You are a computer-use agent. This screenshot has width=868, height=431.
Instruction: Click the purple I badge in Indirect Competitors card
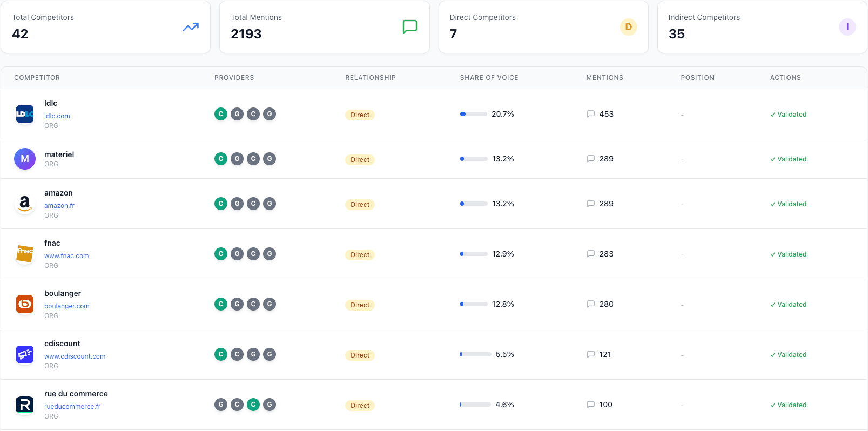[x=847, y=27]
